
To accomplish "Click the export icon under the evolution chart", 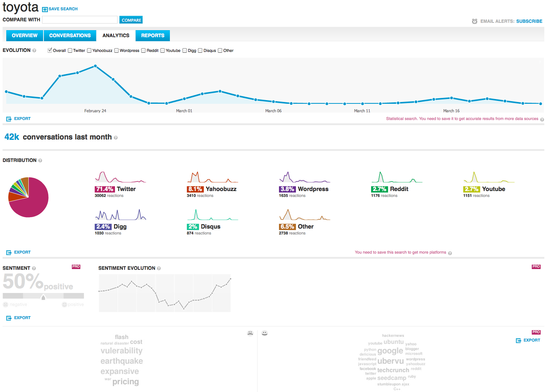I will (x=9, y=119).
